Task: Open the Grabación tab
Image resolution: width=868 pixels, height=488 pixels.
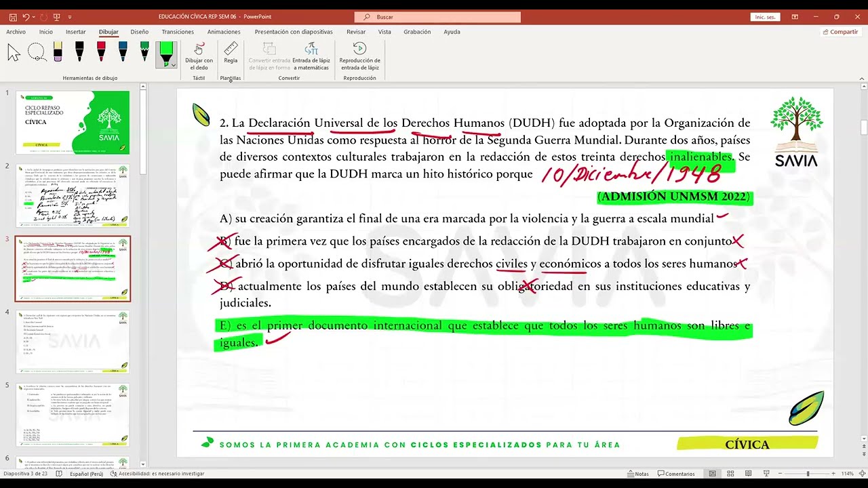Action: pyautogui.click(x=417, y=32)
